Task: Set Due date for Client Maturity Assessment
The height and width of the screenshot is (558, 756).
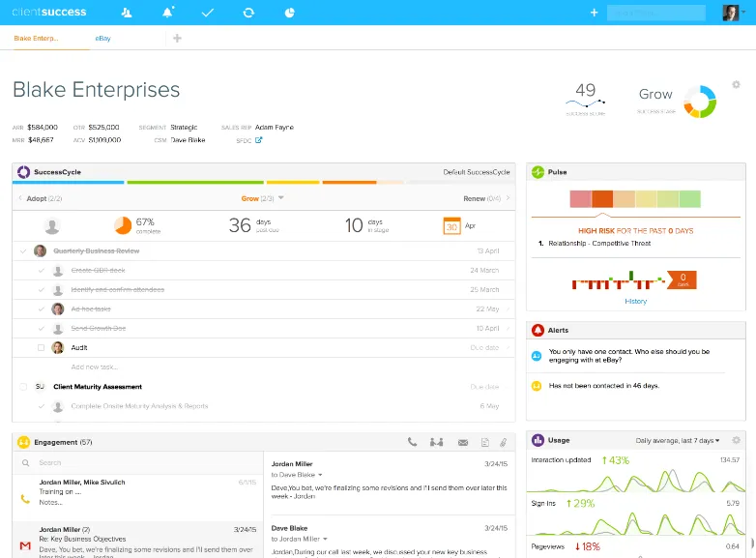Action: pos(484,386)
